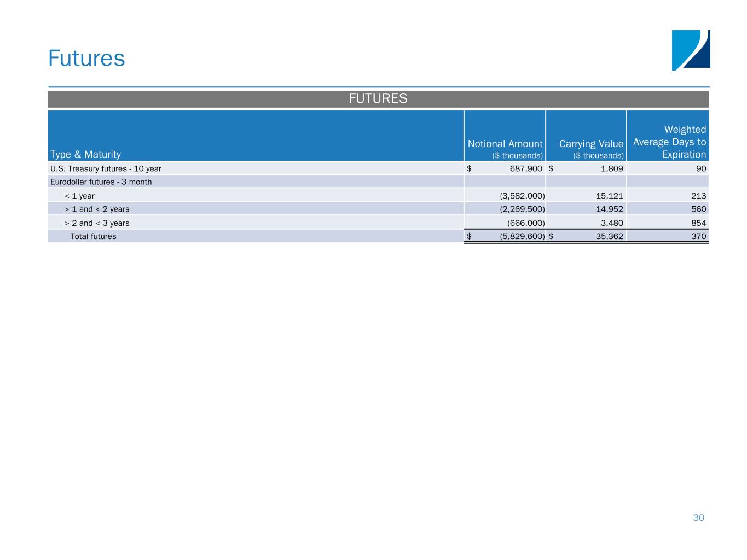The height and width of the screenshot is (560, 747).
Task: Click the "< 1 year" maturity row label
Action: (79, 196)
